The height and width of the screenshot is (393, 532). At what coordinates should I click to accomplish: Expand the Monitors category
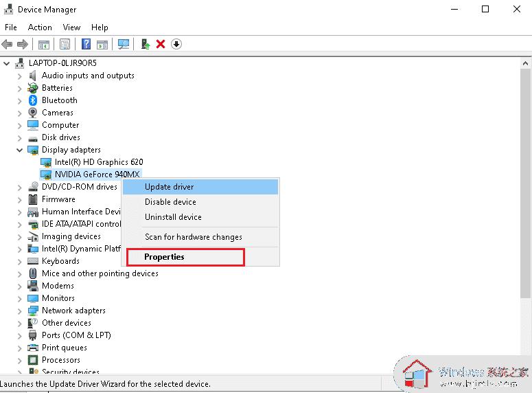(20, 299)
